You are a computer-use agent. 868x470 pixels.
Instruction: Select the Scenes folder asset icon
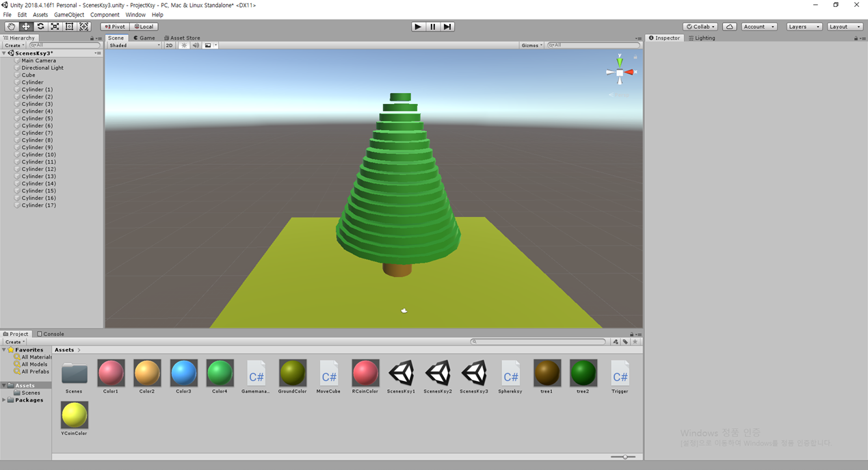[x=74, y=374]
